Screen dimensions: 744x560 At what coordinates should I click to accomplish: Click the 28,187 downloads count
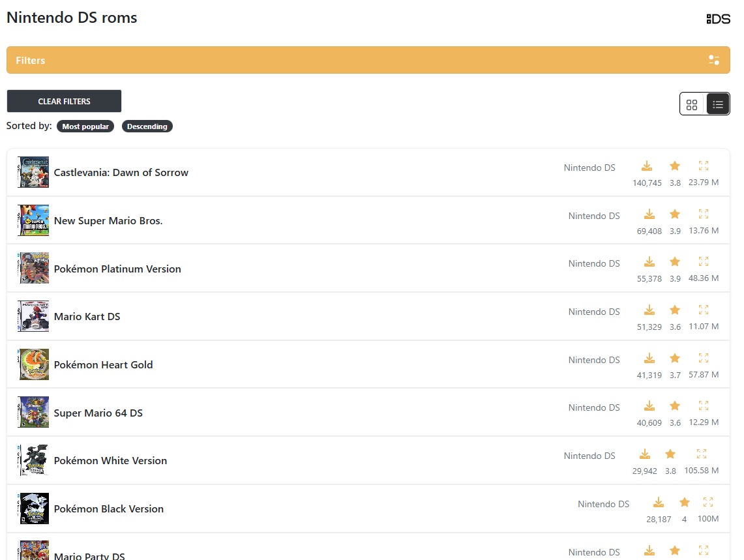(x=659, y=519)
